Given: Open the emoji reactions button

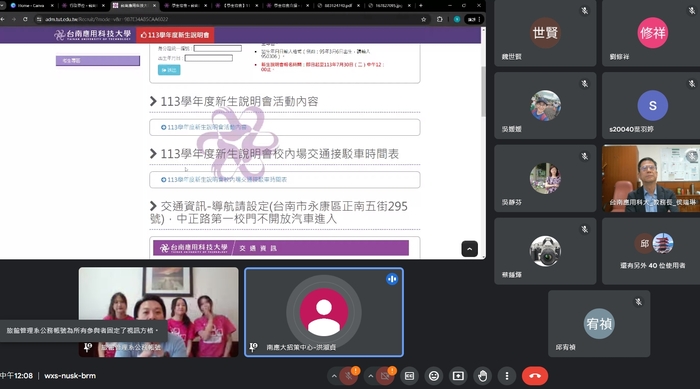Looking at the screenshot, I should pos(434,376).
